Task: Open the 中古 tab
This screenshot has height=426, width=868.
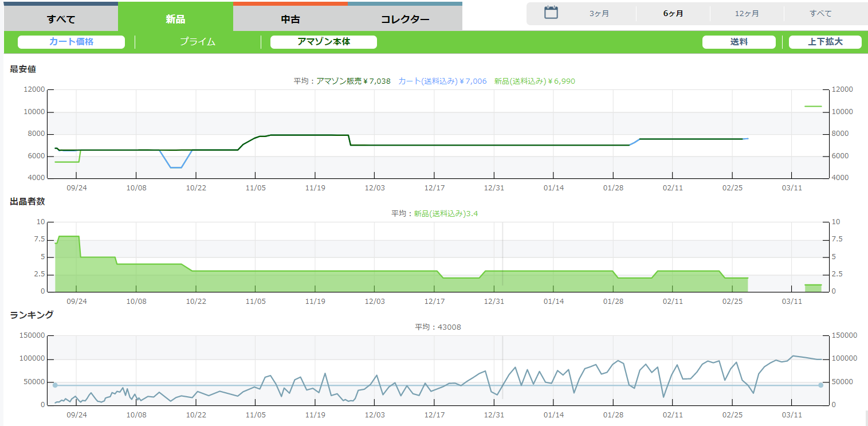Action: tap(290, 19)
